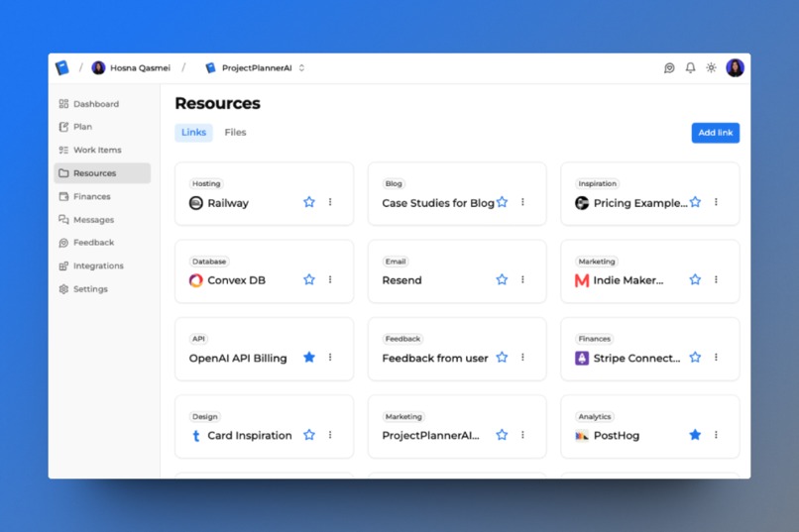This screenshot has width=799, height=532.
Task: Toggle the light theme sun icon
Action: (711, 67)
